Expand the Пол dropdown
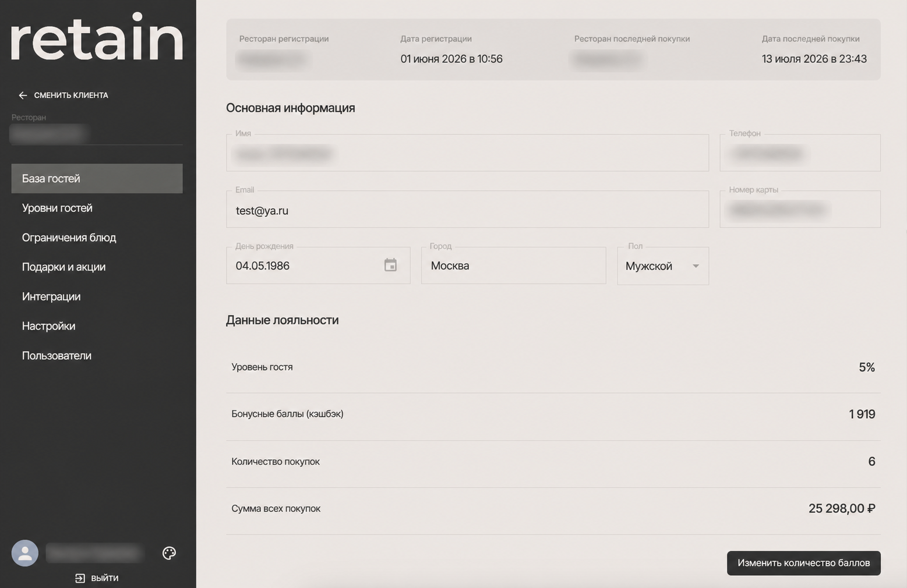907x588 pixels. click(663, 266)
